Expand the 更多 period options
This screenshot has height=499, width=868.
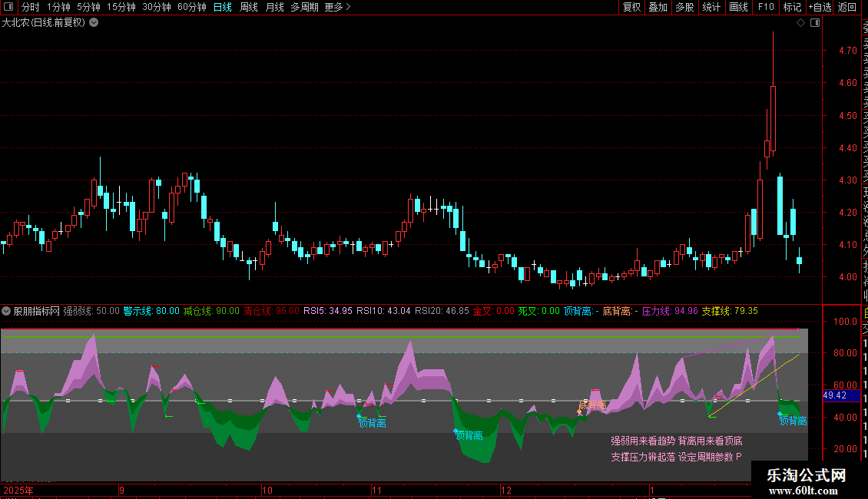tap(338, 7)
